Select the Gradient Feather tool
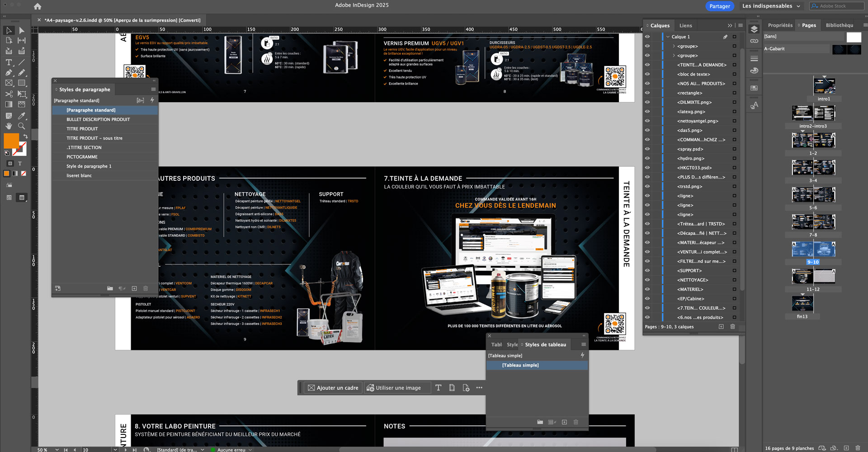Screen dimensions: 868x452 pos(21,104)
